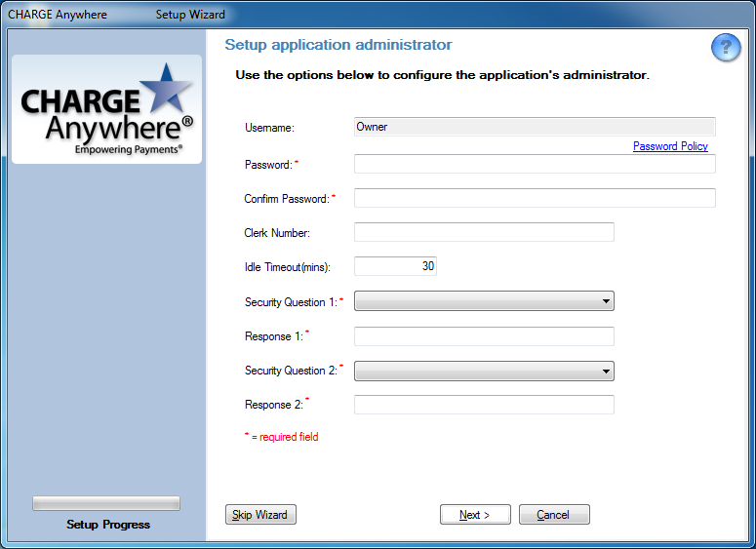The image size is (756, 549).
Task: Click the CHARGE Anywhere title bar text
Action: pyautogui.click(x=58, y=15)
